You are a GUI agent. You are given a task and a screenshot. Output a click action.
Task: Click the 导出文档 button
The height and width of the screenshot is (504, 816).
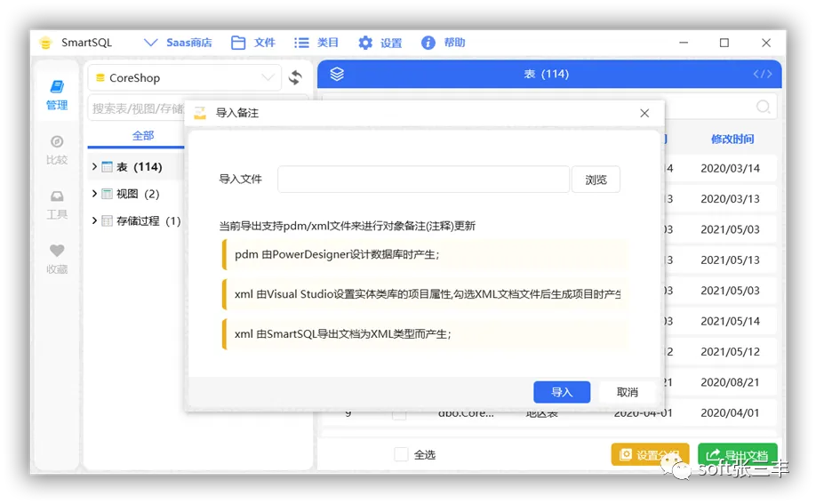tap(738, 455)
